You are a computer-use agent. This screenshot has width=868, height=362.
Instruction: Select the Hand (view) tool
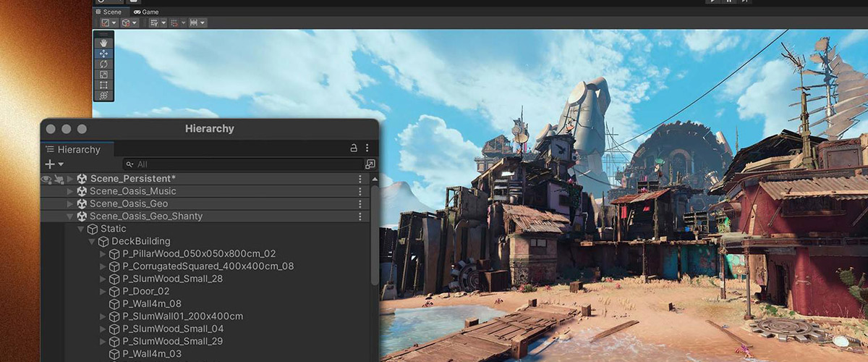[x=104, y=43]
